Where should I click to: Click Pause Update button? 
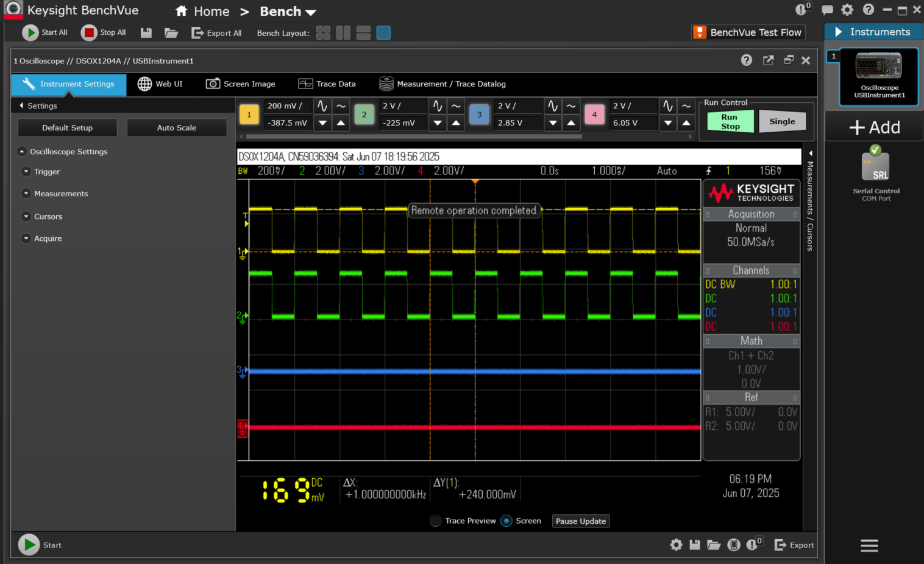(x=581, y=521)
